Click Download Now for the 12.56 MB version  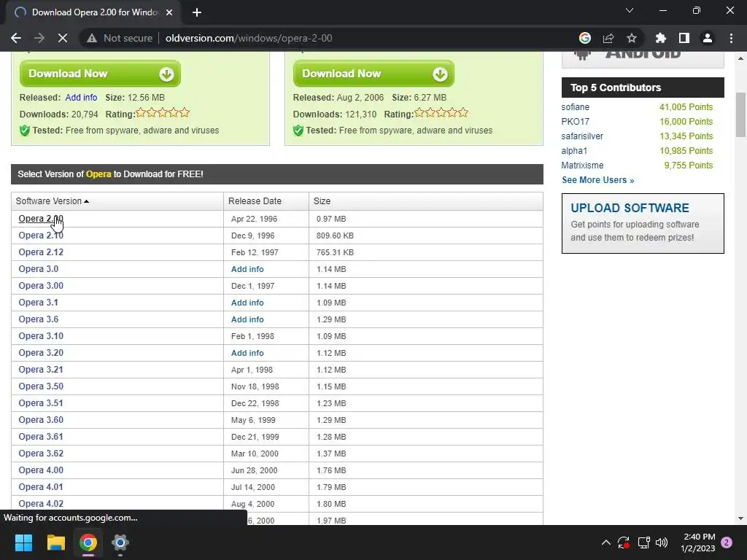coord(100,74)
